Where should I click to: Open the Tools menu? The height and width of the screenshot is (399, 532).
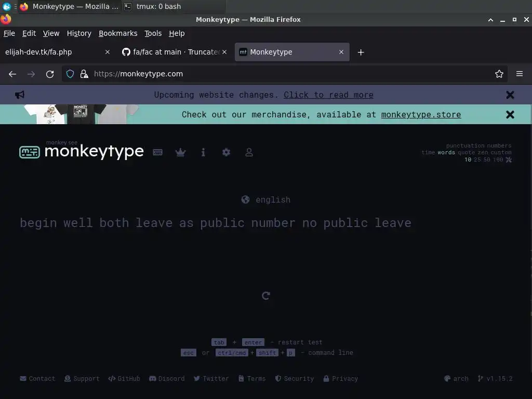point(153,33)
